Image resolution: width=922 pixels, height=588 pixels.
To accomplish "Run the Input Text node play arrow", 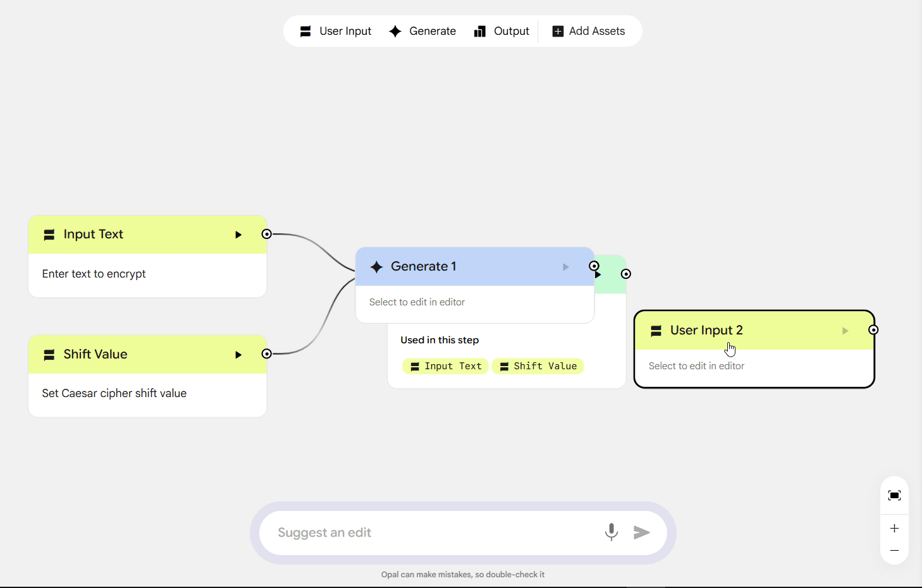I will pyautogui.click(x=238, y=235).
